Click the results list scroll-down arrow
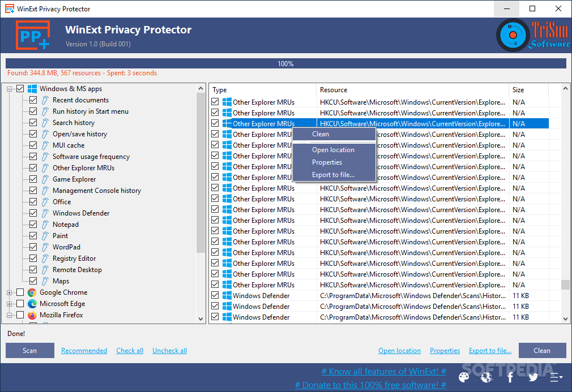 (565, 319)
